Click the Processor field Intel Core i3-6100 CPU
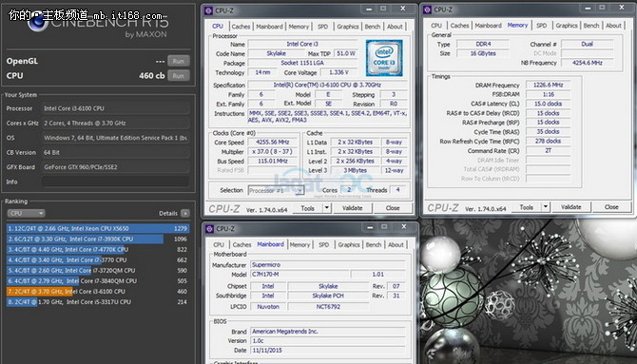This screenshot has width=637, height=364. (115, 108)
